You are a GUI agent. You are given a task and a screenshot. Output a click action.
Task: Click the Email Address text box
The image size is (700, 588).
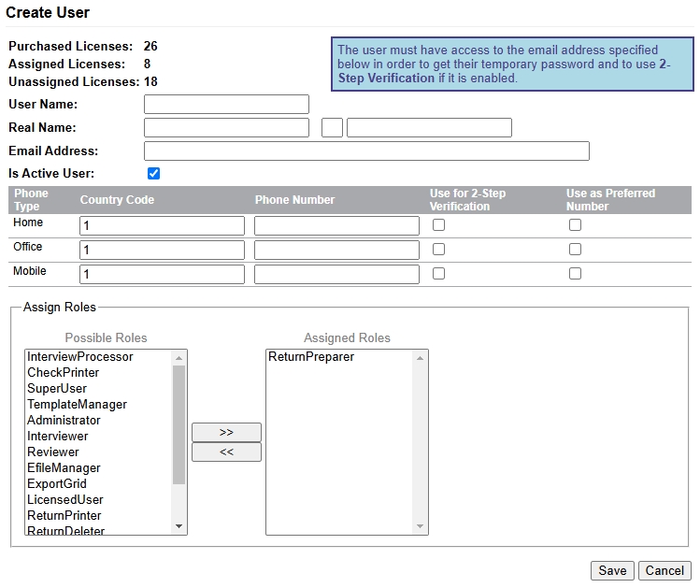(366, 151)
